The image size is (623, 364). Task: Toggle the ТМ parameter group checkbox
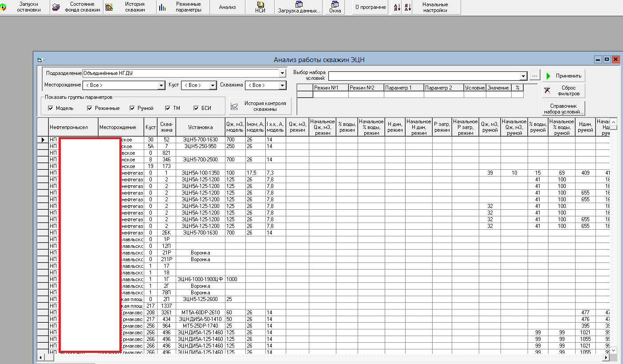coord(168,108)
